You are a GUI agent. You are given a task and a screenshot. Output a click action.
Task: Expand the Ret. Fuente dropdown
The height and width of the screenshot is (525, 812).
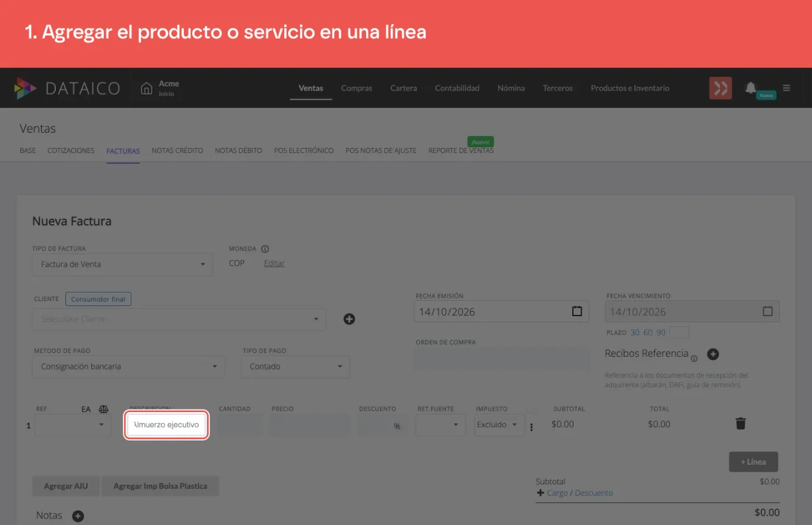coord(441,425)
